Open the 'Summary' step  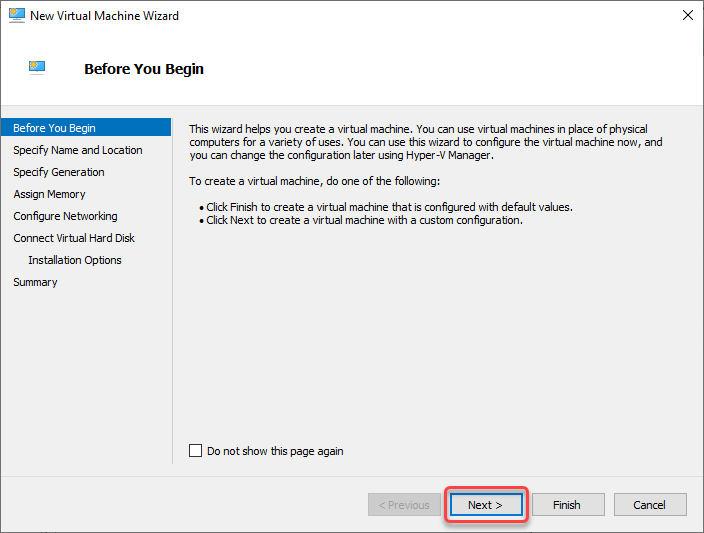(35, 282)
